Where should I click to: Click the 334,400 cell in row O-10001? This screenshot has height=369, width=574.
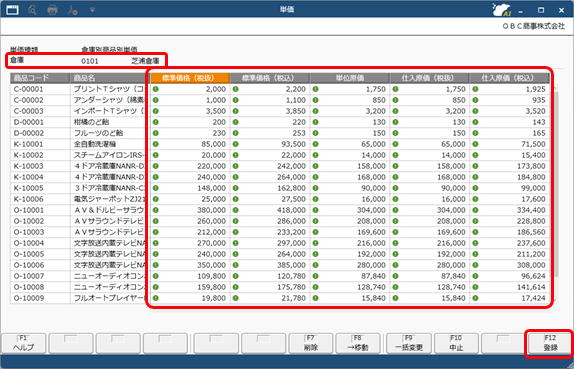point(510,210)
